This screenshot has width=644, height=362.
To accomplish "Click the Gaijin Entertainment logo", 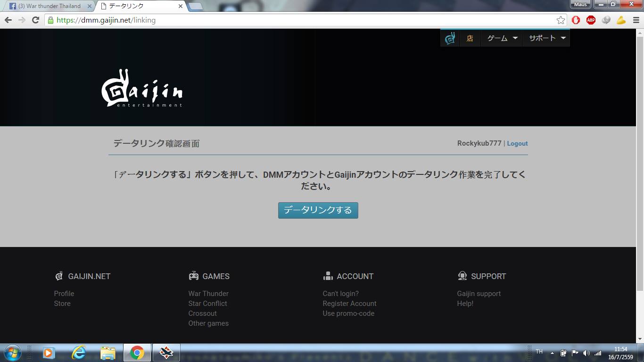I will coord(142,88).
